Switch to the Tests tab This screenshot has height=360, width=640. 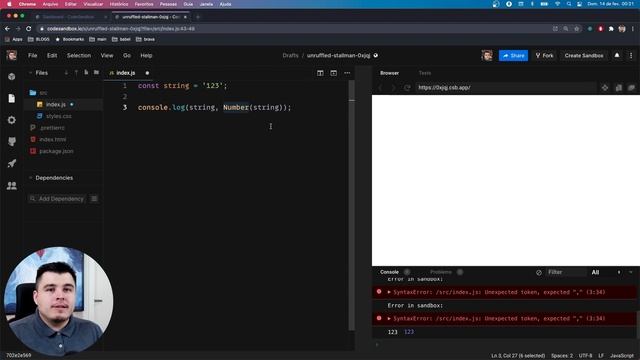[424, 73]
